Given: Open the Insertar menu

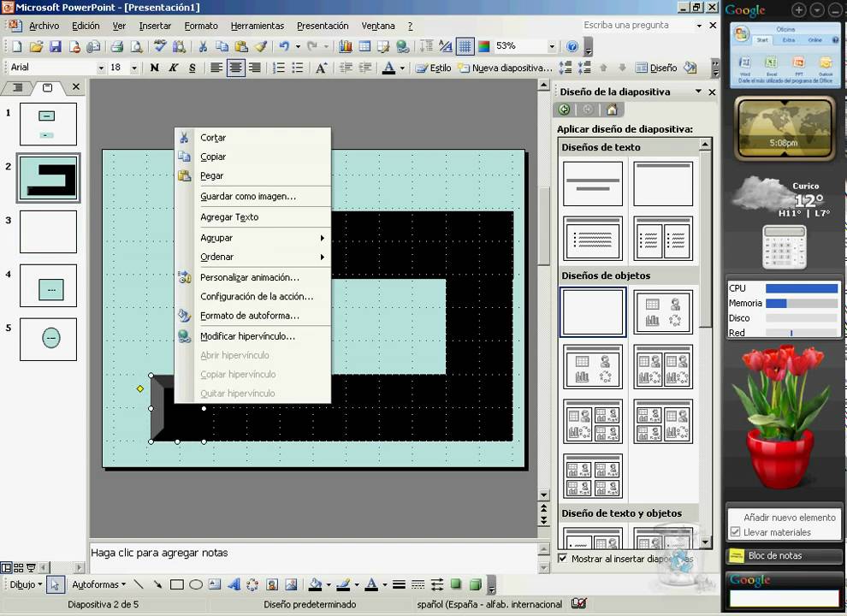Looking at the screenshot, I should click(155, 26).
